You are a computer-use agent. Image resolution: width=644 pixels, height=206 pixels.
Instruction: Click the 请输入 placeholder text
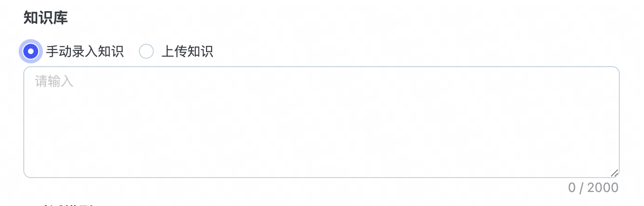pos(54,82)
